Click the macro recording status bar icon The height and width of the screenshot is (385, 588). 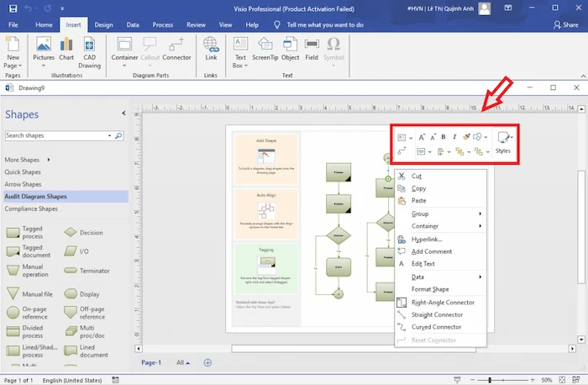coord(116,380)
